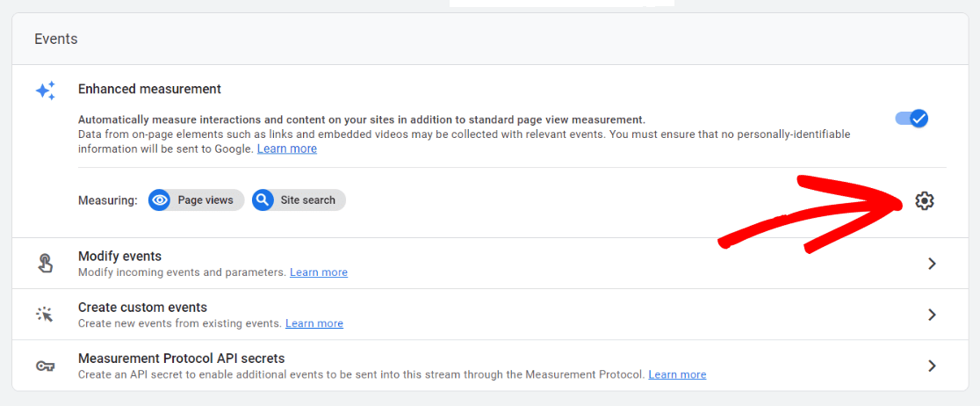Viewport: 980px width, 406px height.
Task: Click the Measurement Protocol key icon
Action: (x=46, y=366)
